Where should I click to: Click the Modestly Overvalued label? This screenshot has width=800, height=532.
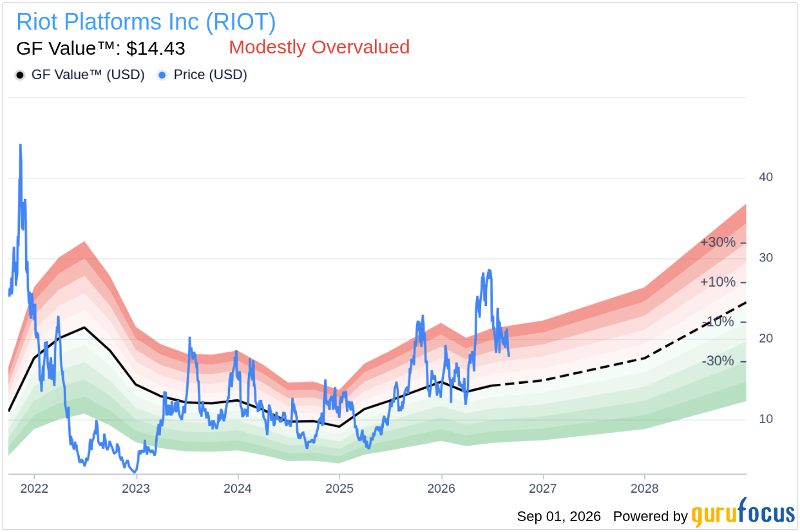[x=319, y=47]
